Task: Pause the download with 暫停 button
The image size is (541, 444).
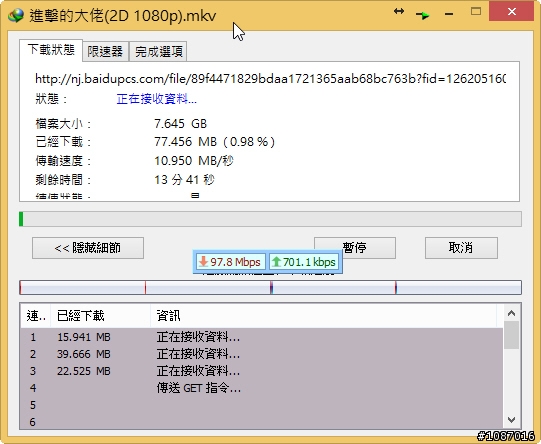Action: (355, 248)
